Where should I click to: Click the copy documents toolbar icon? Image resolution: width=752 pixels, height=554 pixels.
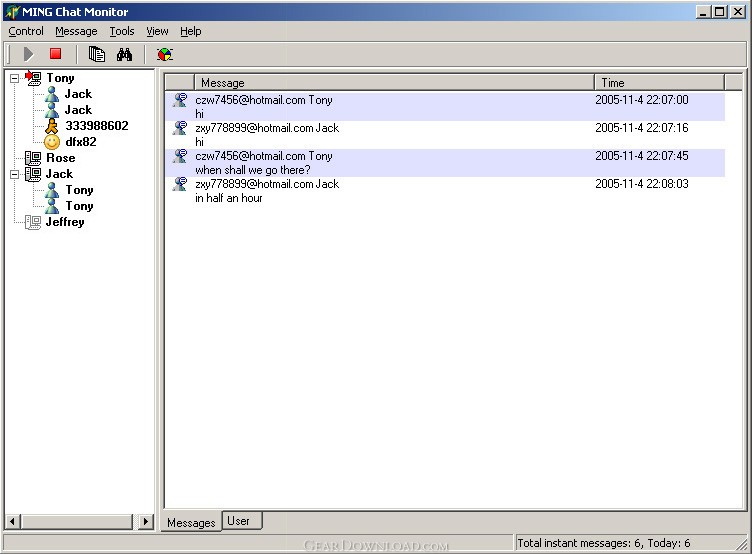[96, 54]
